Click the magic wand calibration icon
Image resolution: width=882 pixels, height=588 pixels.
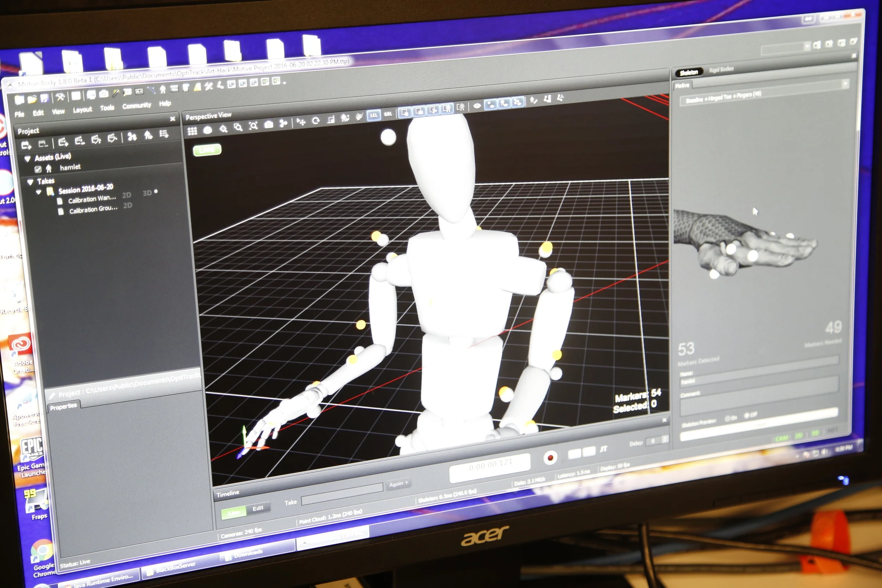(116, 93)
